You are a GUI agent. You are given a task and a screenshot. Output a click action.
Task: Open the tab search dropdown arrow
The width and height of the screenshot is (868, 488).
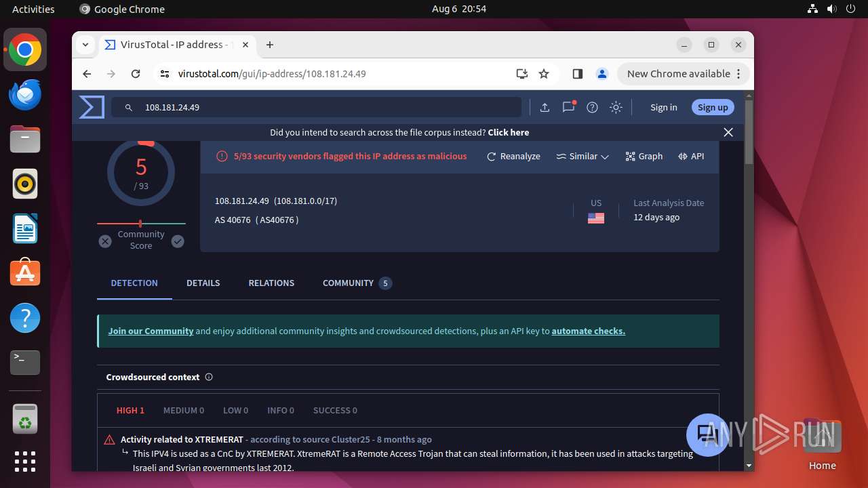(x=85, y=45)
